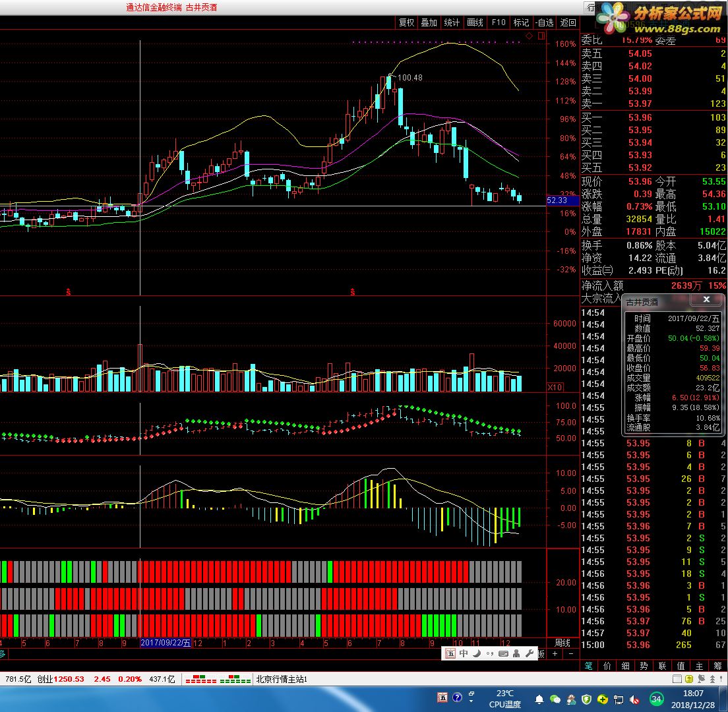
Task: Click the red market breadth indicator
Action: (200, 679)
